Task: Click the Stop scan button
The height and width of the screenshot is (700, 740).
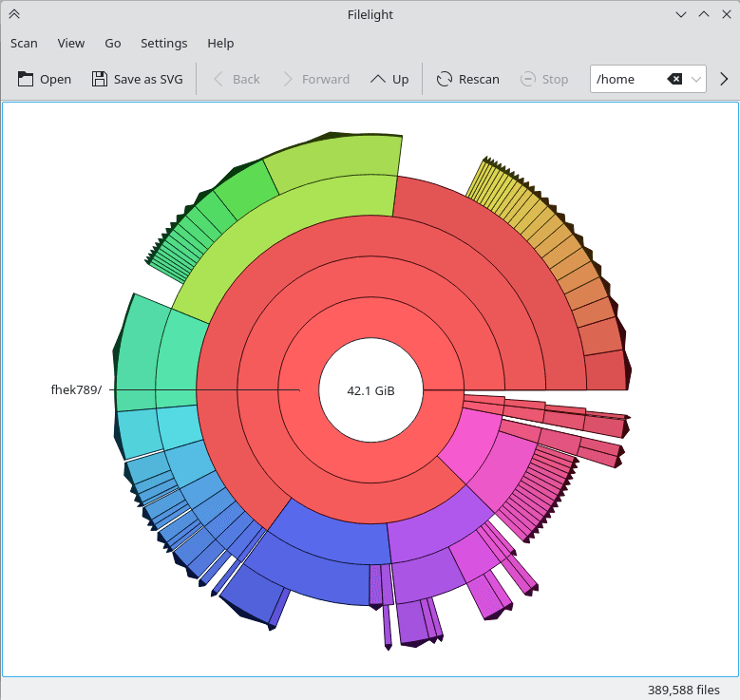Action: point(544,79)
